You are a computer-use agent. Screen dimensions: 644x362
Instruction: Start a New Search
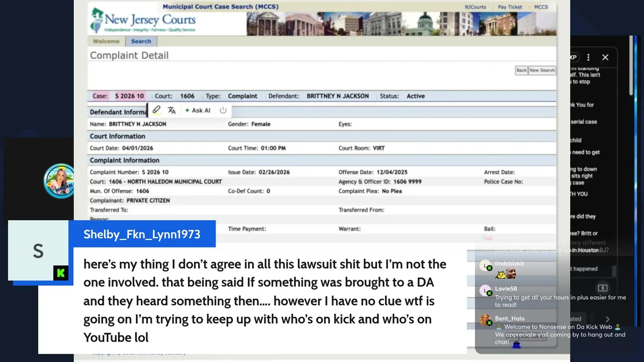pos(542,70)
